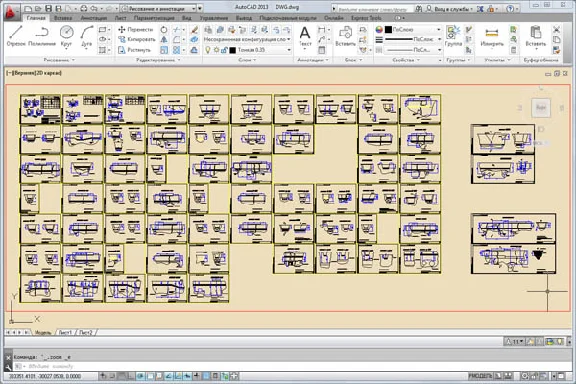Toggle the РМОДЕЛЬ model space button

(x=480, y=376)
